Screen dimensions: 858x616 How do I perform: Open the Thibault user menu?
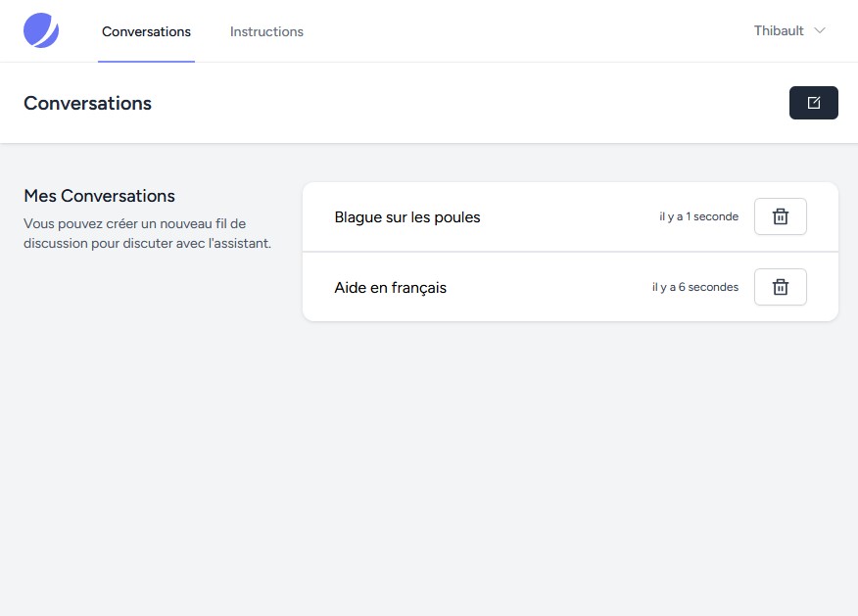789,30
